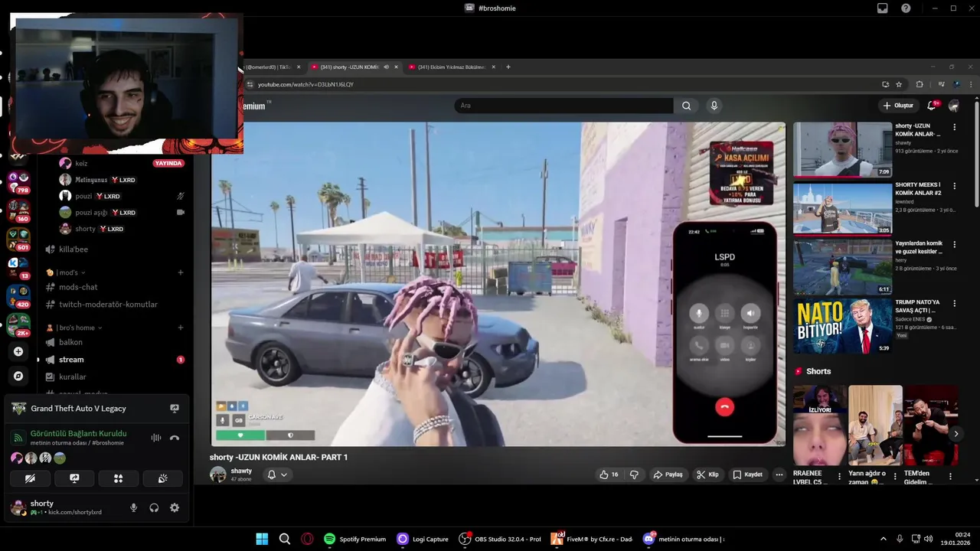Click Oluştur create button
980x551 pixels.
(898, 106)
